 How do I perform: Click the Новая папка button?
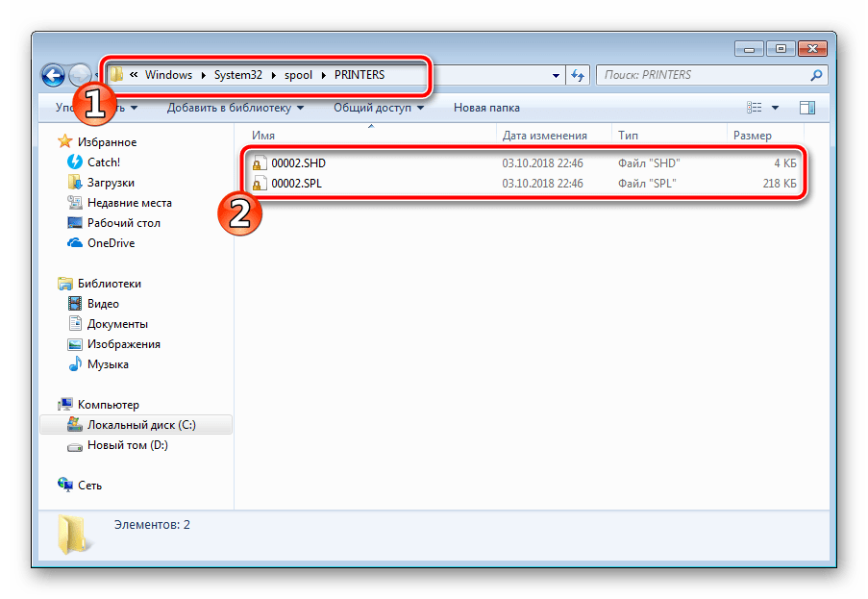click(486, 108)
